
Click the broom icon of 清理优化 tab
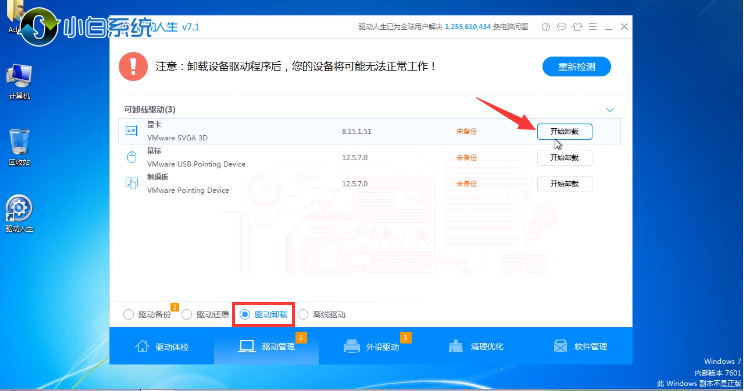pos(456,346)
